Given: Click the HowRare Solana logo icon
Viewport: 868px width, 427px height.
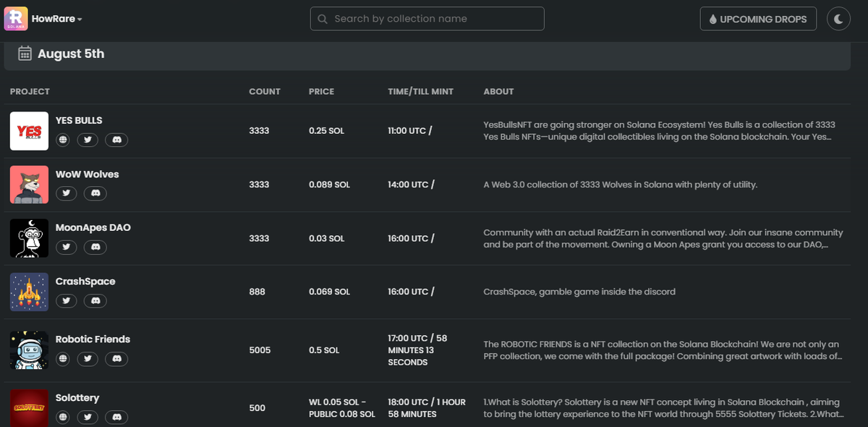Looking at the screenshot, I should coord(16,19).
